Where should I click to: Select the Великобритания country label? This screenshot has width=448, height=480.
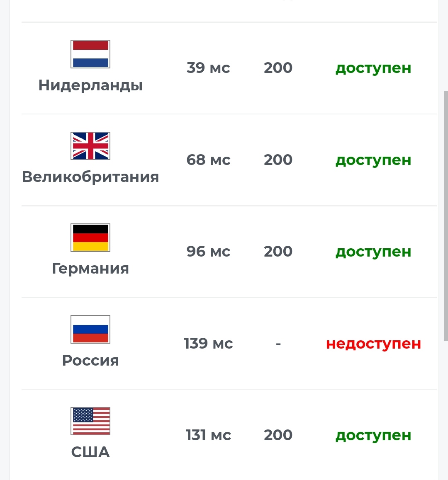90,177
